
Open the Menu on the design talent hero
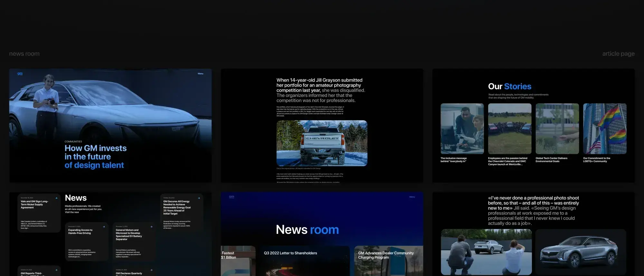[200, 74]
